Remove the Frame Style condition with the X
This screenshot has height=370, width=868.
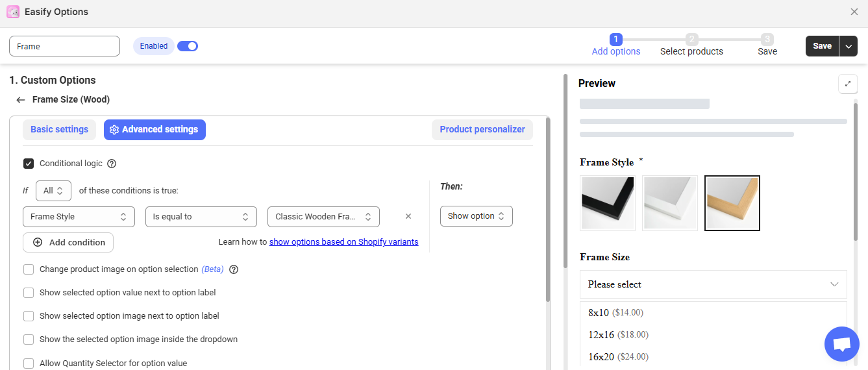[x=408, y=217]
